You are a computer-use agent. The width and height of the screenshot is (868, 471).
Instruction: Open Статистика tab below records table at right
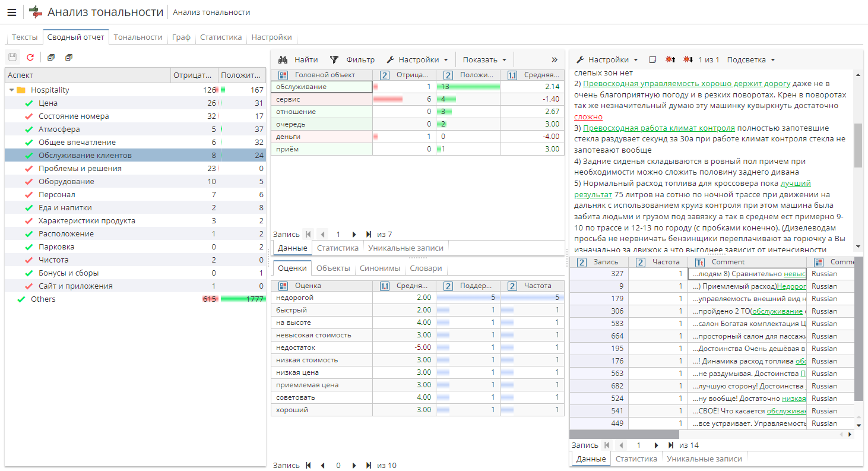click(636, 459)
